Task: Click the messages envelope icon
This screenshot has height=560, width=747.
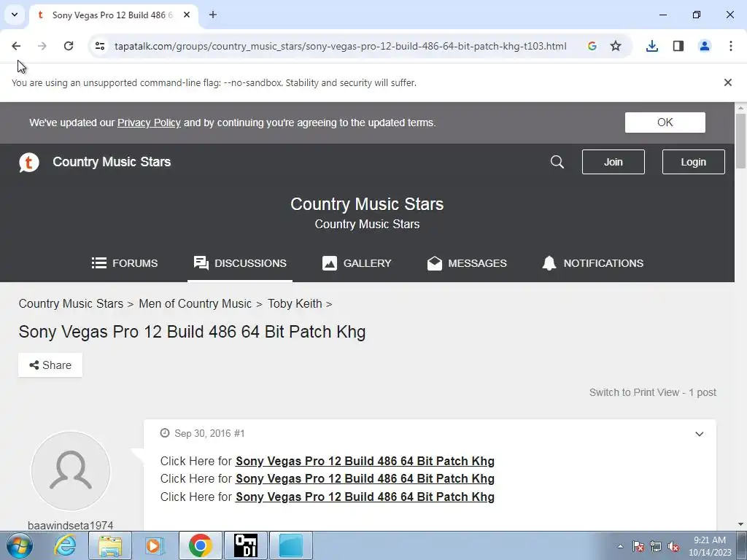Action: [x=435, y=262]
